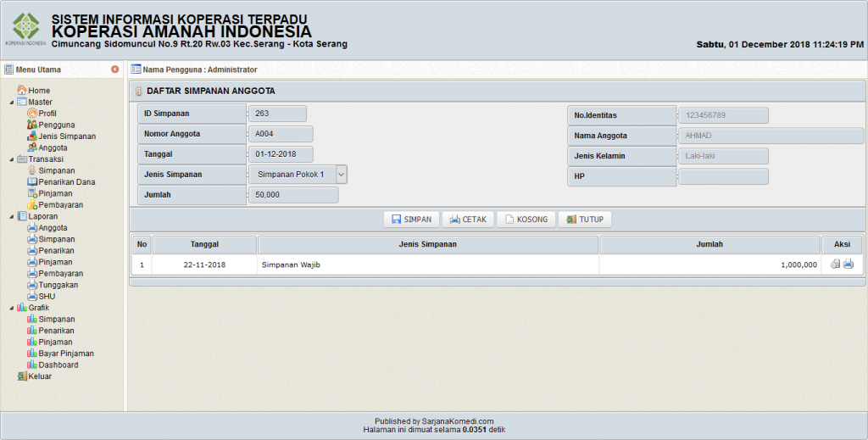Screen dimensions: 868x440
Task: Open the Home menu item
Action: 39,90
